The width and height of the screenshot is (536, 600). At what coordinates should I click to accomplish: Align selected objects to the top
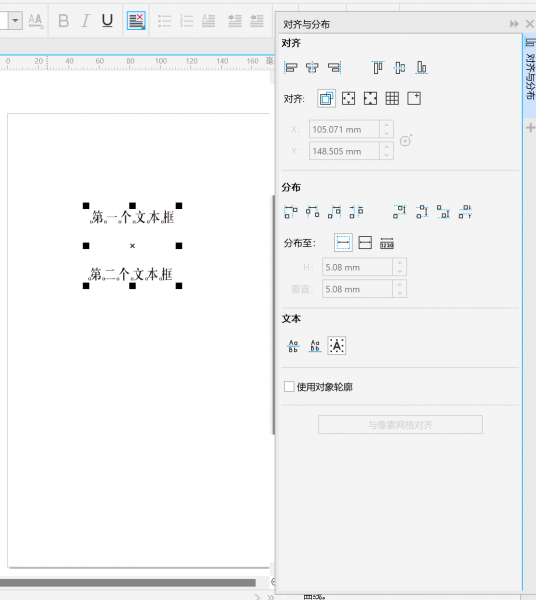(x=378, y=68)
